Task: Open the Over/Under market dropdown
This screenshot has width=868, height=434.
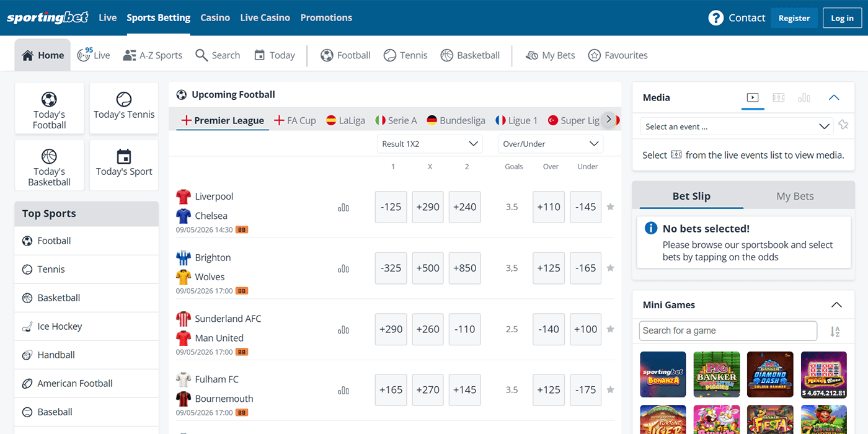Action: pyautogui.click(x=551, y=144)
